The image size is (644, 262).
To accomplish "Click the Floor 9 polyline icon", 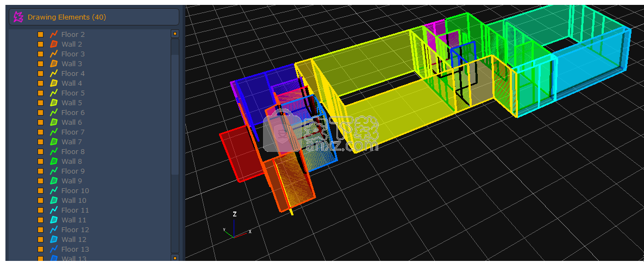I will tap(53, 171).
